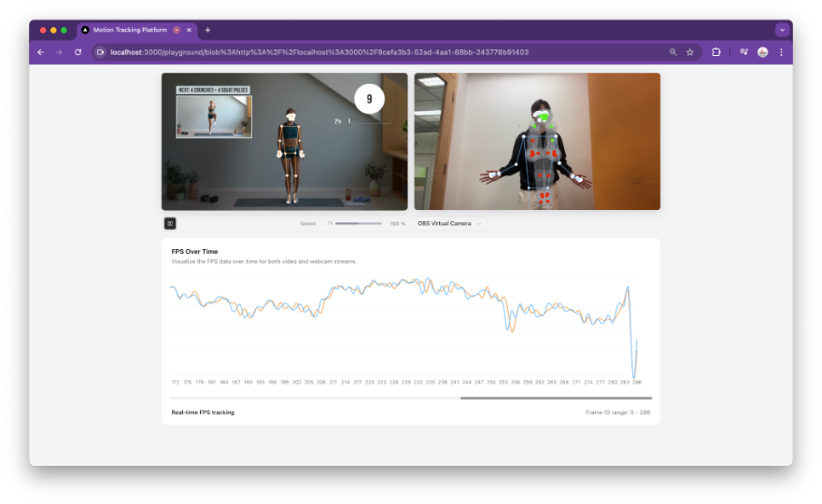822x504 pixels.
Task: Click the horizontal chart scrollbar thumb
Action: tap(556, 398)
